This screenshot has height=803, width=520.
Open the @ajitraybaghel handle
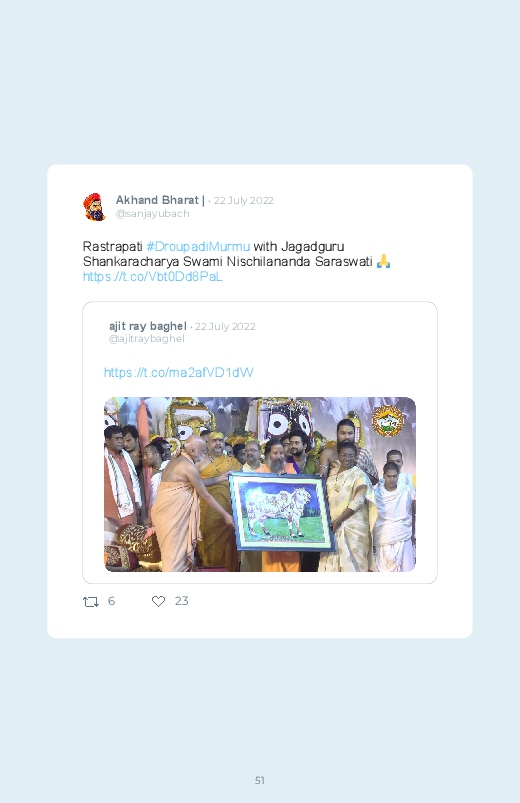pos(147,339)
